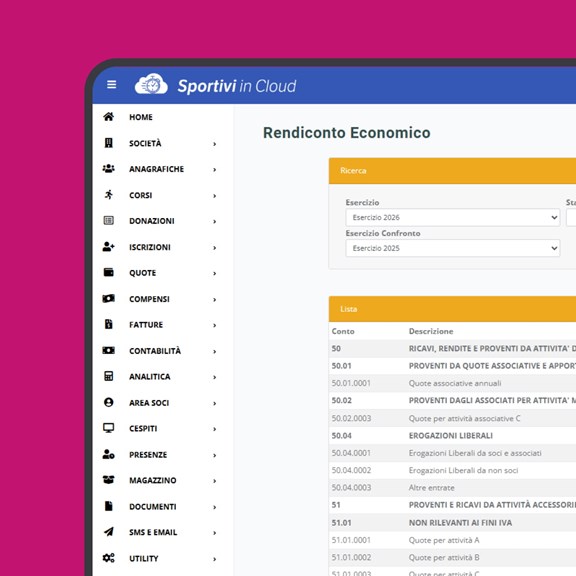Expand the Contabilità menu chevron
The height and width of the screenshot is (576, 576).
[215, 352]
